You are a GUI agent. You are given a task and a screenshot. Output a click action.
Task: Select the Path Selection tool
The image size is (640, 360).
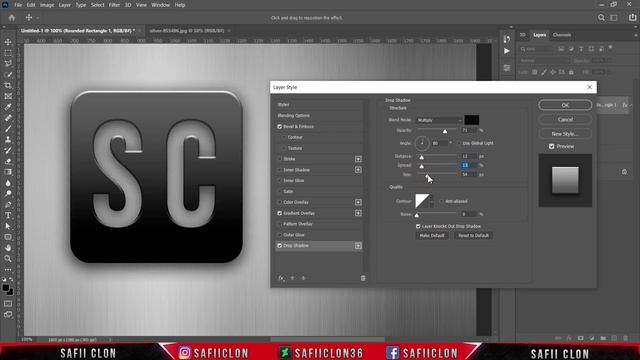click(x=8, y=226)
